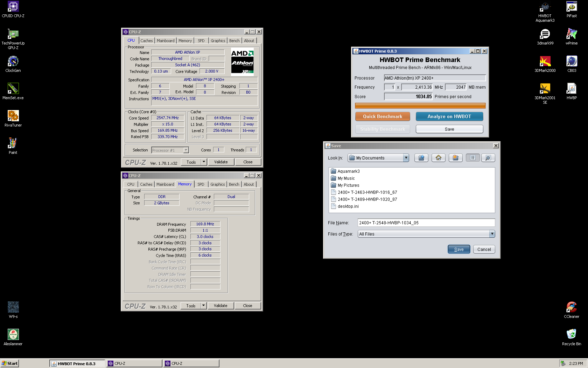Launch Paint from the desktop
Screen dimensions: 588x368
tap(13, 146)
